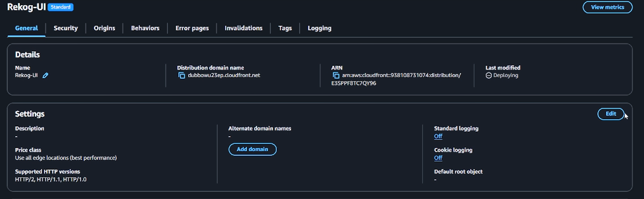Click the Supported HTTP versions label
The height and width of the screenshot is (199, 644).
click(48, 172)
